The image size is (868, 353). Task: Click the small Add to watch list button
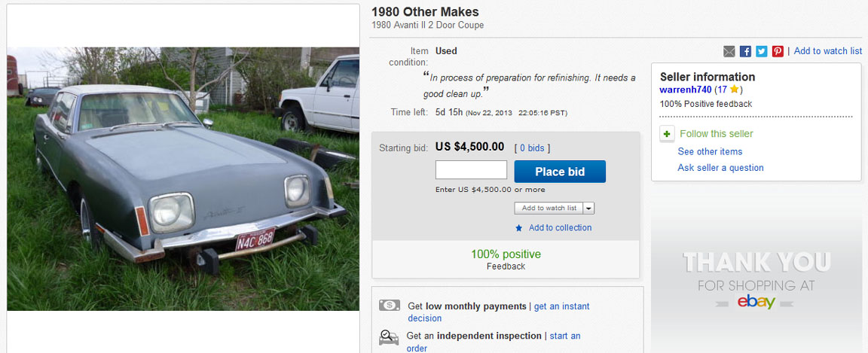[549, 208]
